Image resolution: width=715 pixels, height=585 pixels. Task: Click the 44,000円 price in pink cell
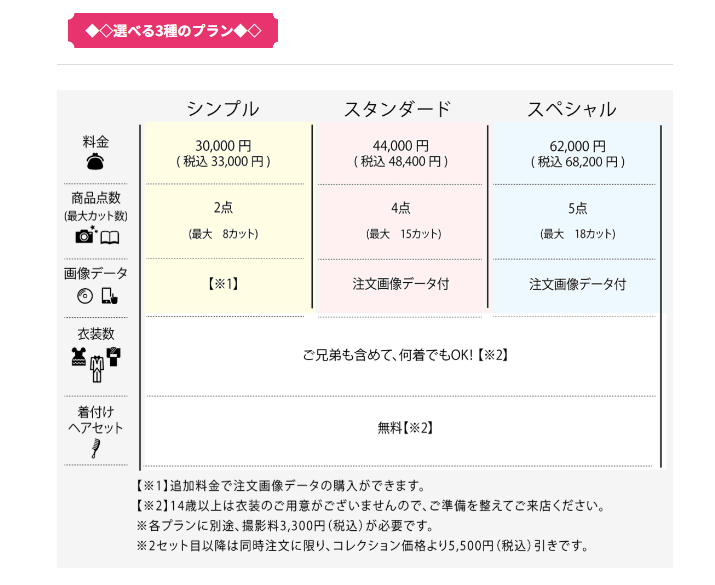(401, 146)
